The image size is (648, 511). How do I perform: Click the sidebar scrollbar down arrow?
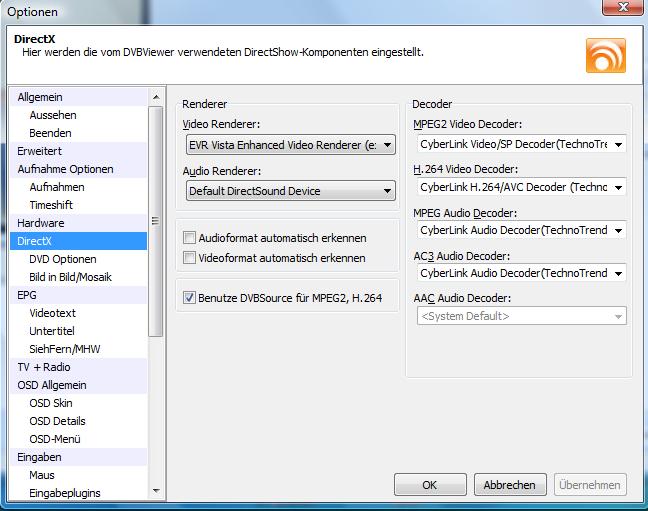(x=155, y=491)
